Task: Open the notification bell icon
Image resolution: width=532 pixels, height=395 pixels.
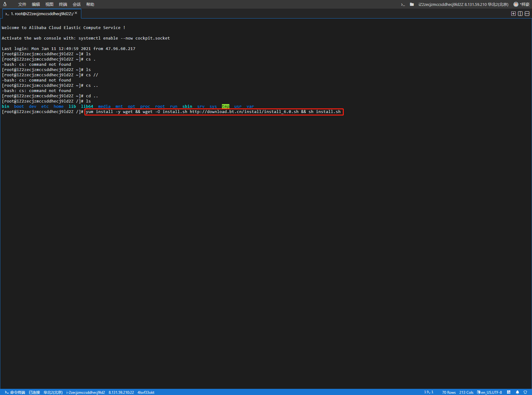Action: pos(517,392)
